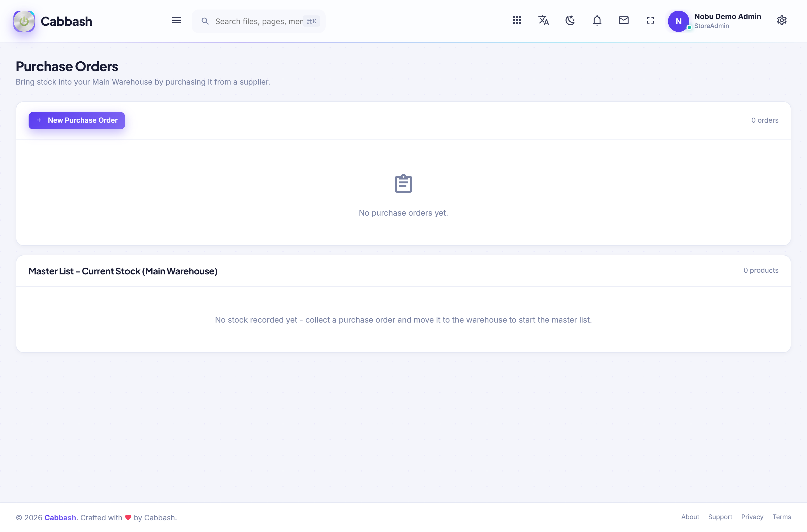Click the '0 orders' count text
Screen dimensions: 807x532
pyautogui.click(x=765, y=120)
